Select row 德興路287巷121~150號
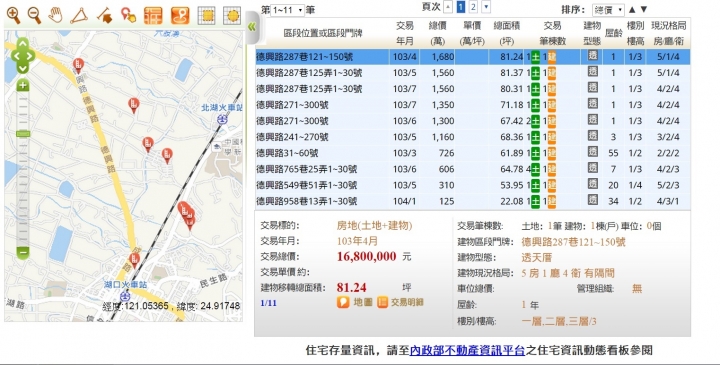This screenshot has height=365, width=720. click(x=472, y=57)
